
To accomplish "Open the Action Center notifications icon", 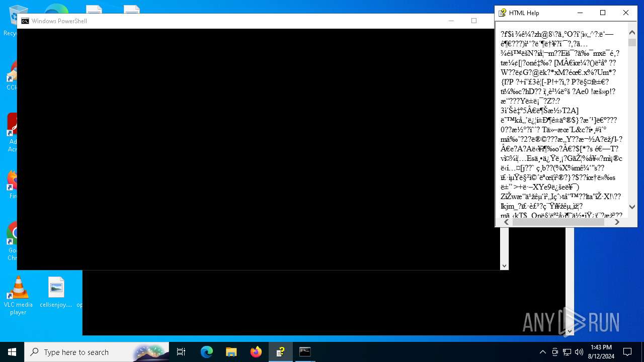I will [627, 352].
